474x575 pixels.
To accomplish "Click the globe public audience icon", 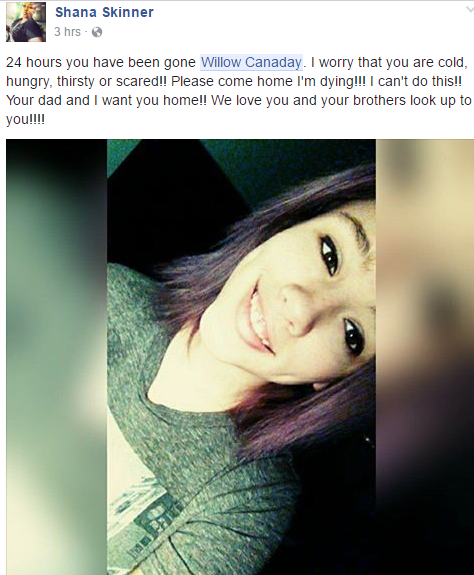I will [97, 32].
